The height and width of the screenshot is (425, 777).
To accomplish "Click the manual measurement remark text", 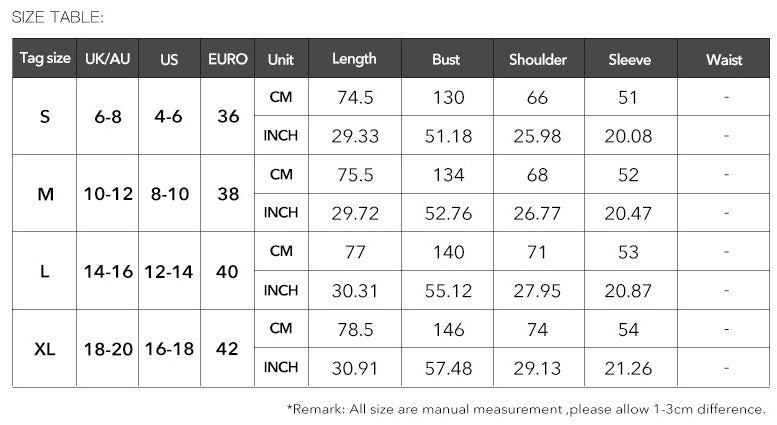I will 526,408.
